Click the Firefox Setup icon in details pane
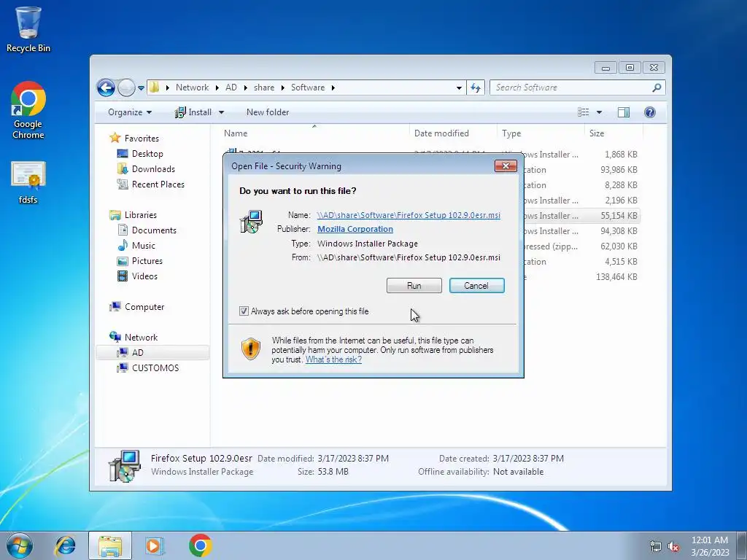The width and height of the screenshot is (747, 560). point(124,466)
